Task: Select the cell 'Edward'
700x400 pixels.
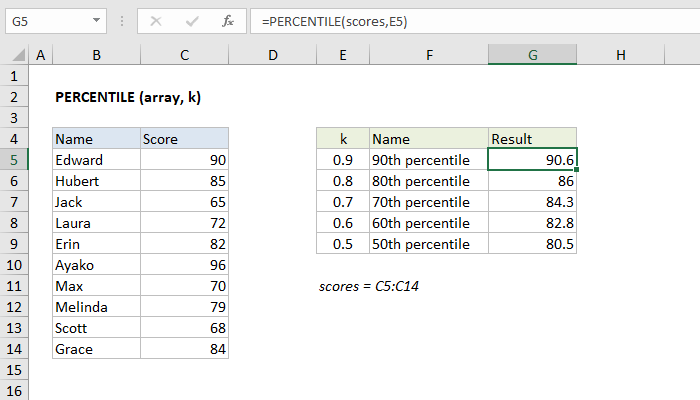Action: (96, 160)
